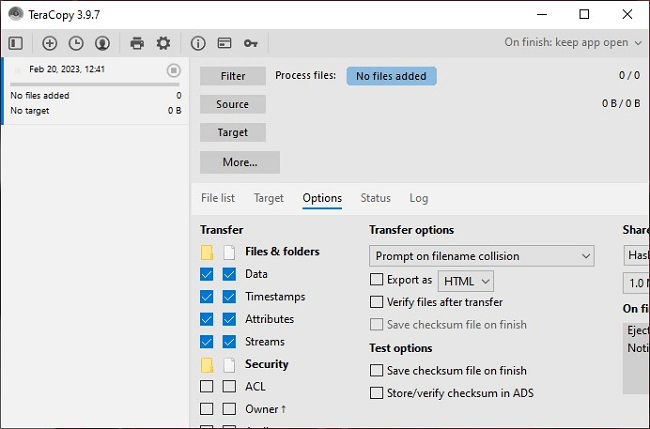Click the No files added button

tap(391, 76)
